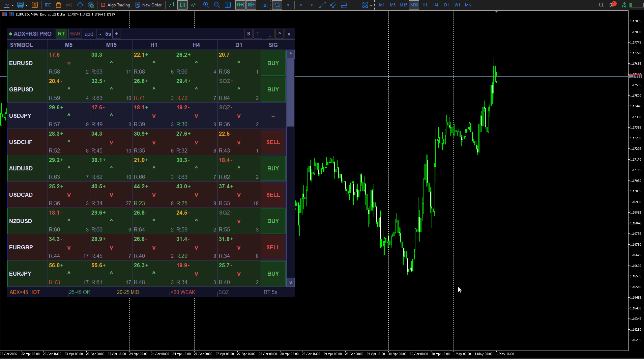Image resolution: width=644 pixels, height=359 pixels.
Task: Click the New Order button
Action: point(148,5)
